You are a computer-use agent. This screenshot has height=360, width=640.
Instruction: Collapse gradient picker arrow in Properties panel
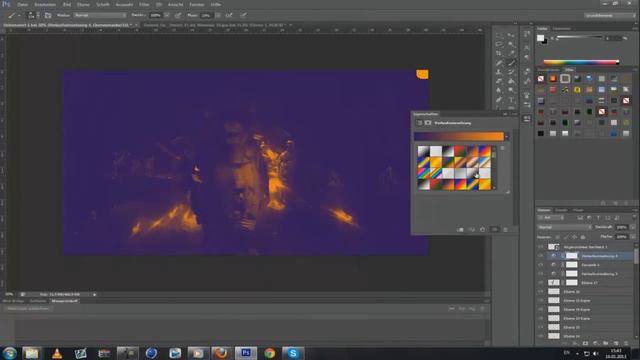507,136
